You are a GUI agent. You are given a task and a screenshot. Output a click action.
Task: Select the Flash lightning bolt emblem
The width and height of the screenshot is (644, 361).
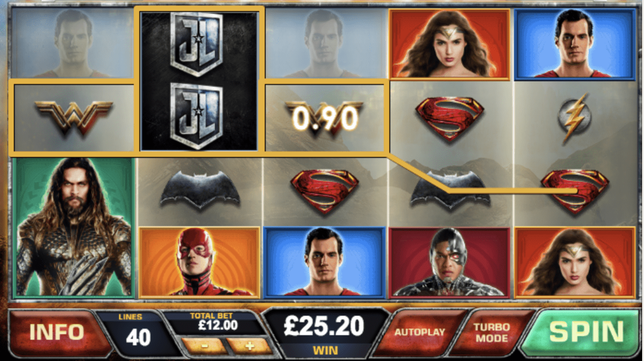574,117
